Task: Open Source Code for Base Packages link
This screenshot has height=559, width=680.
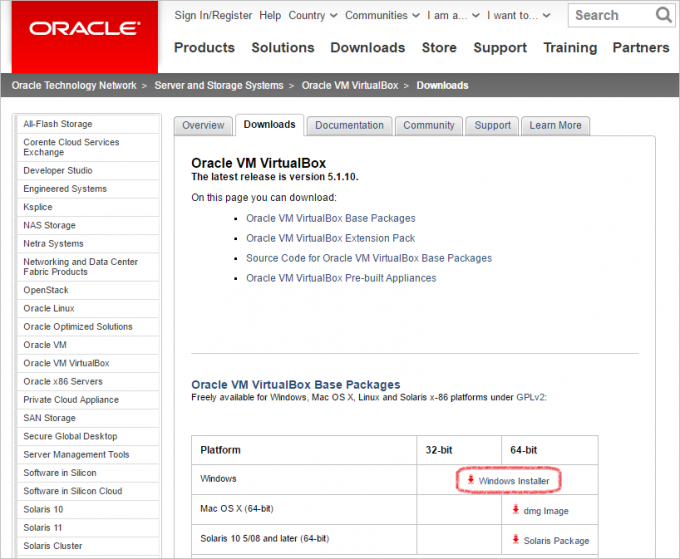Action: point(369,258)
